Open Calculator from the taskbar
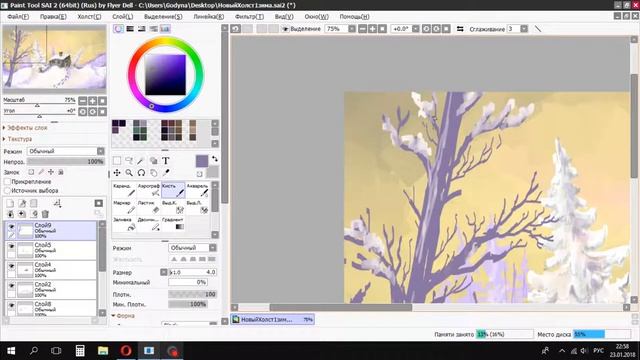The height and width of the screenshot is (360, 640). click(80, 351)
